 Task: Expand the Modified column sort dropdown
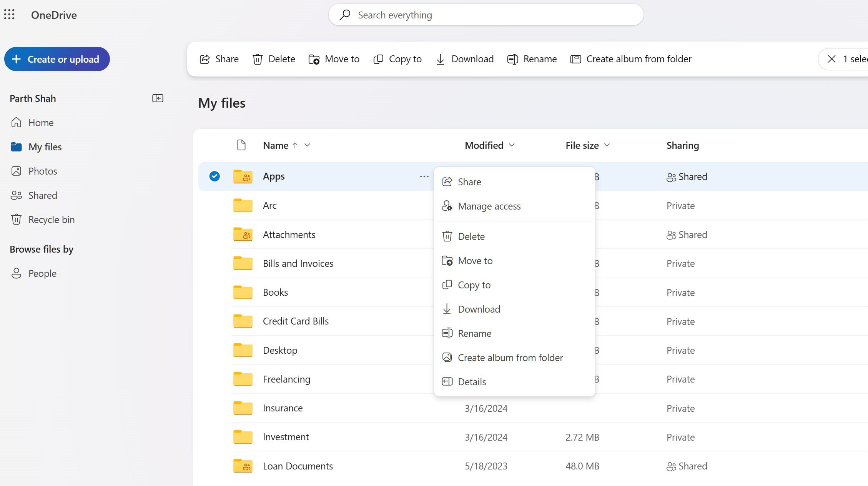click(511, 145)
